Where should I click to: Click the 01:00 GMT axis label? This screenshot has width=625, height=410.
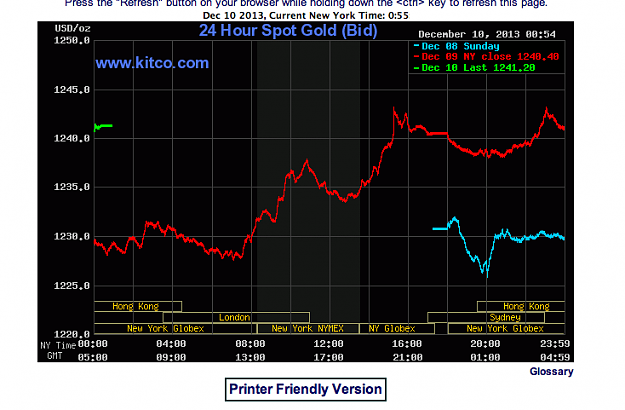pyautogui.click(x=485, y=357)
